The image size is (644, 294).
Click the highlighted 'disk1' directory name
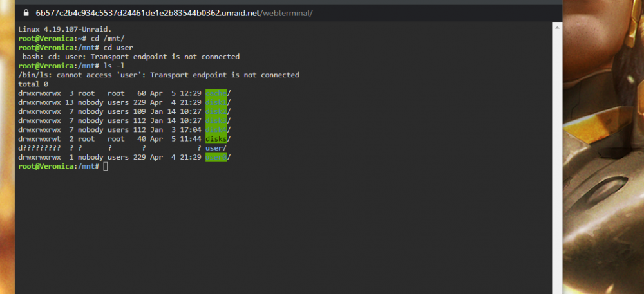point(216,102)
